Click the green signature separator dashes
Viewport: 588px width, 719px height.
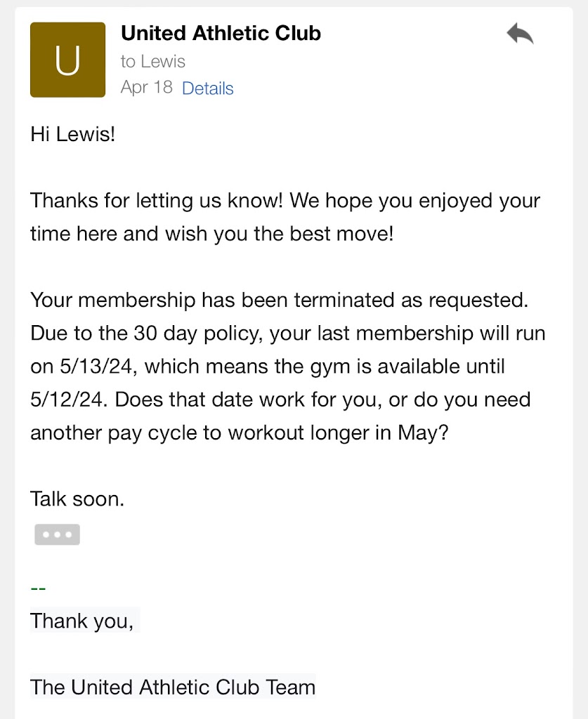tap(38, 587)
